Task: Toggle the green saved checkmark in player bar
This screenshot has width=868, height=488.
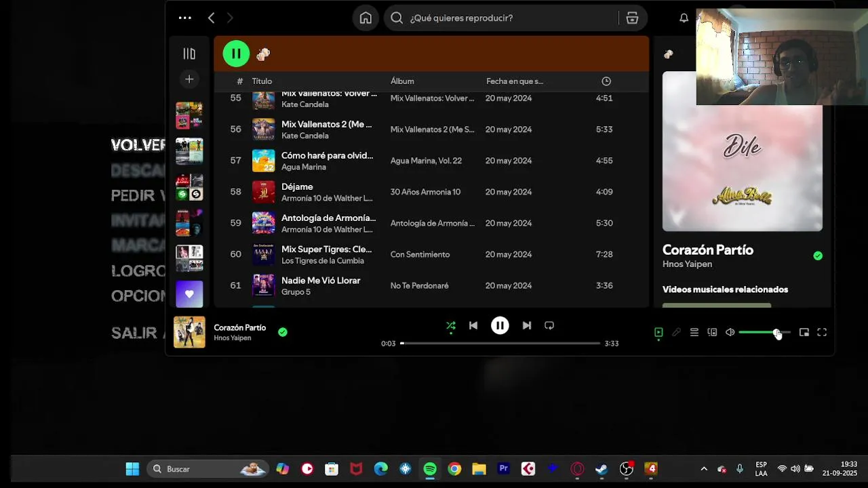Action: click(x=283, y=332)
